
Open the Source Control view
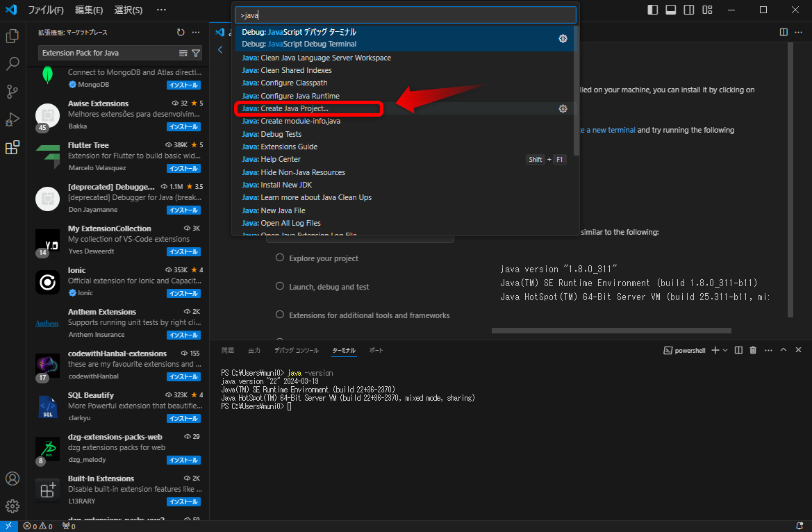(x=13, y=92)
